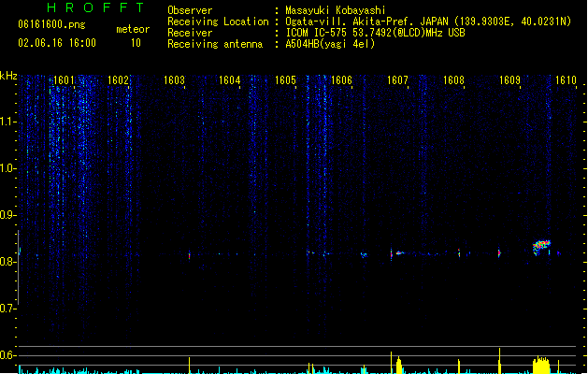Click the meteor count value 10
The width and height of the screenshot is (588, 374).
click(x=136, y=43)
